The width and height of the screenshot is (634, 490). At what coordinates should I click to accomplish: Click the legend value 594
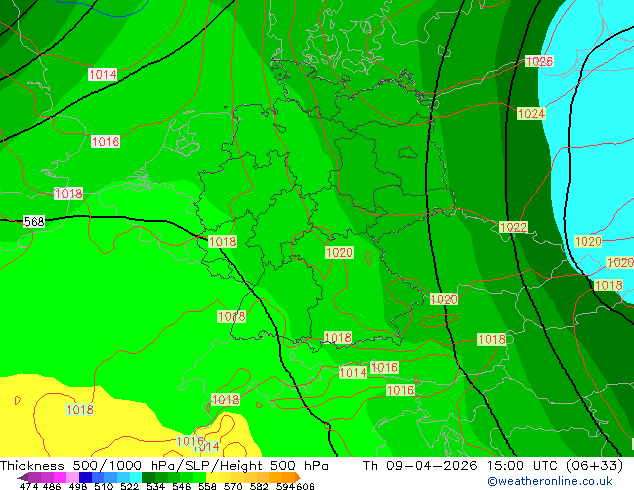pos(285,486)
